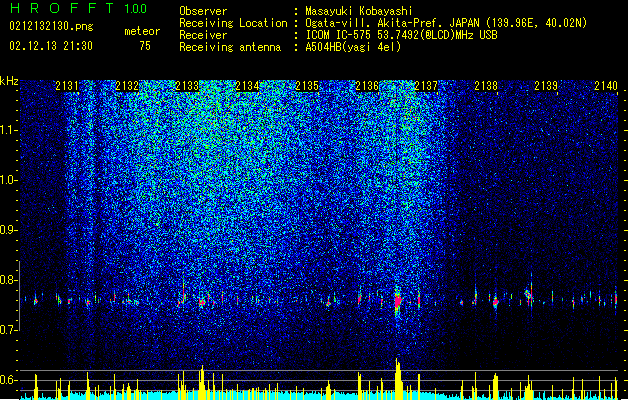629x400 pixels.
Task: Click the Receiving Location label
Action: [233, 23]
